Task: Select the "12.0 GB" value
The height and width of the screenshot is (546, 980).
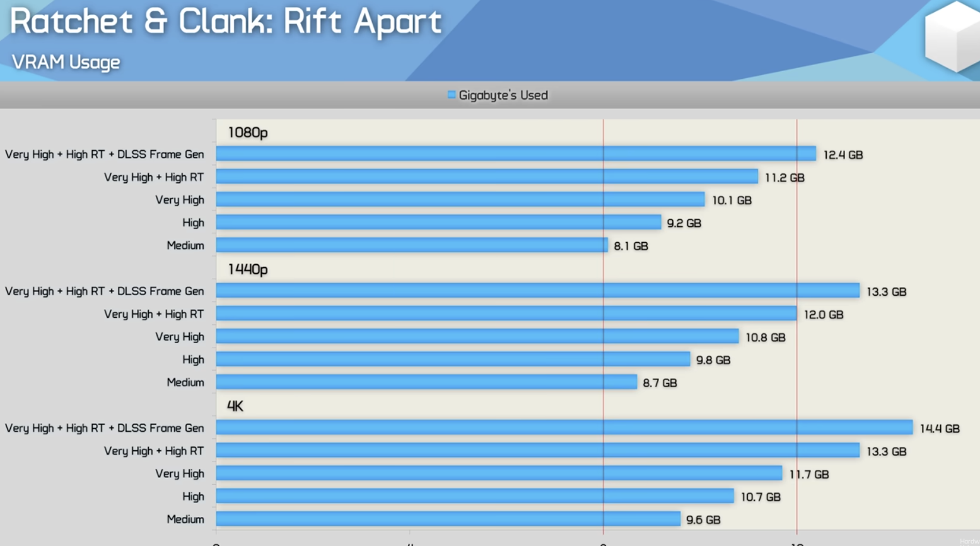Action: pos(824,315)
